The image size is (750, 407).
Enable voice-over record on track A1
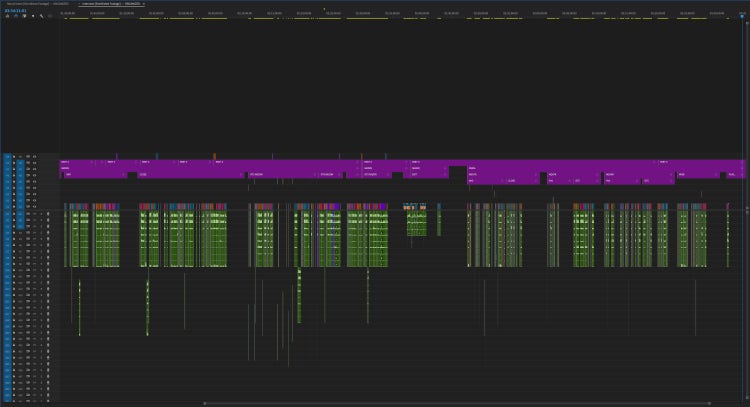tap(48, 214)
